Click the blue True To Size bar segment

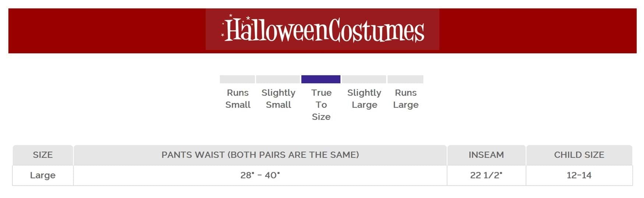coord(321,79)
